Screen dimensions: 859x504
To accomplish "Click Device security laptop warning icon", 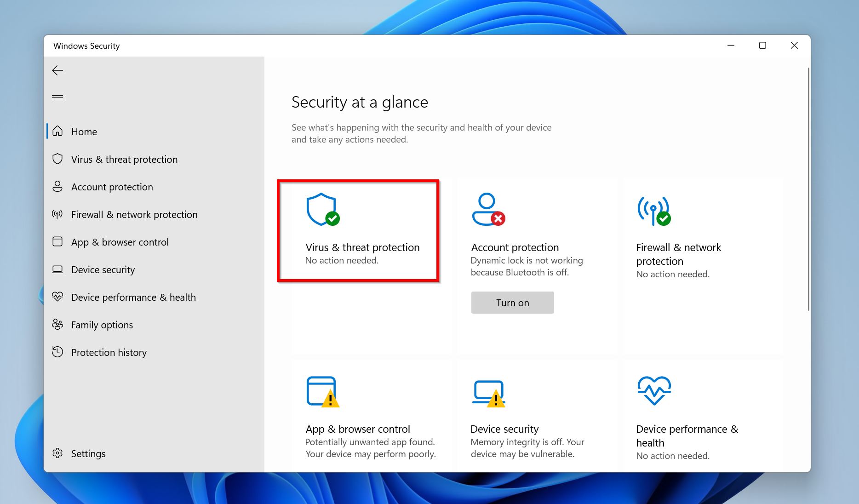I will (x=488, y=394).
